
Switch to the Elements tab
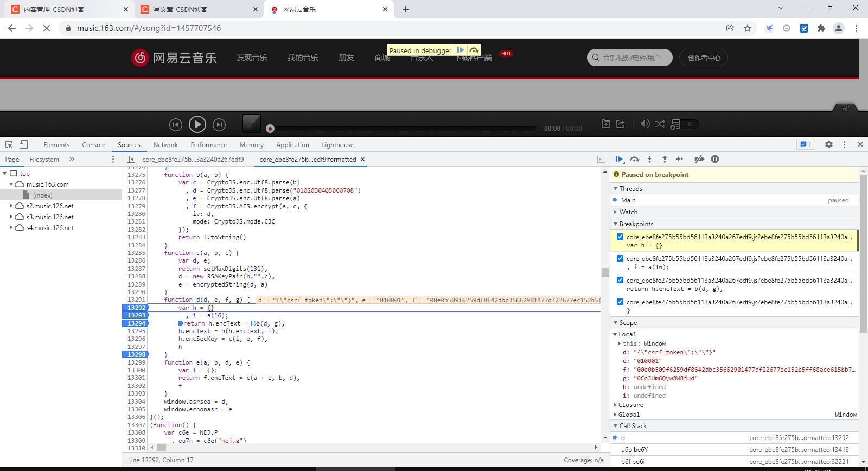pos(56,144)
